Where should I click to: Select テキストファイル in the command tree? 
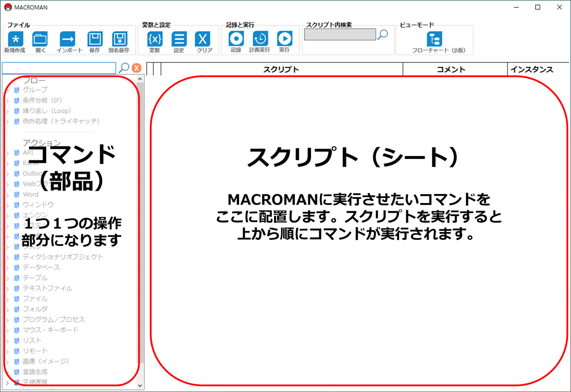pos(48,288)
